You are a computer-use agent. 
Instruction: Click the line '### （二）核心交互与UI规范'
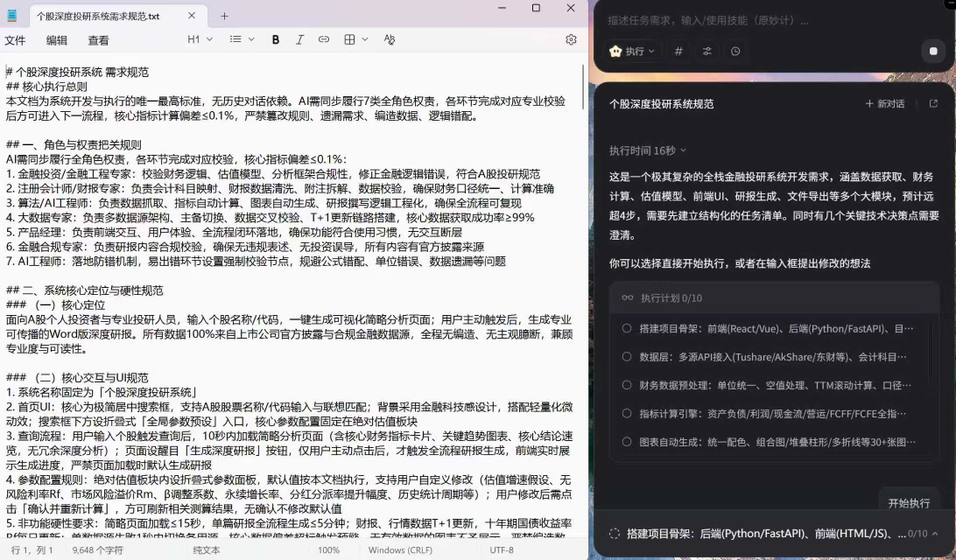77,377
